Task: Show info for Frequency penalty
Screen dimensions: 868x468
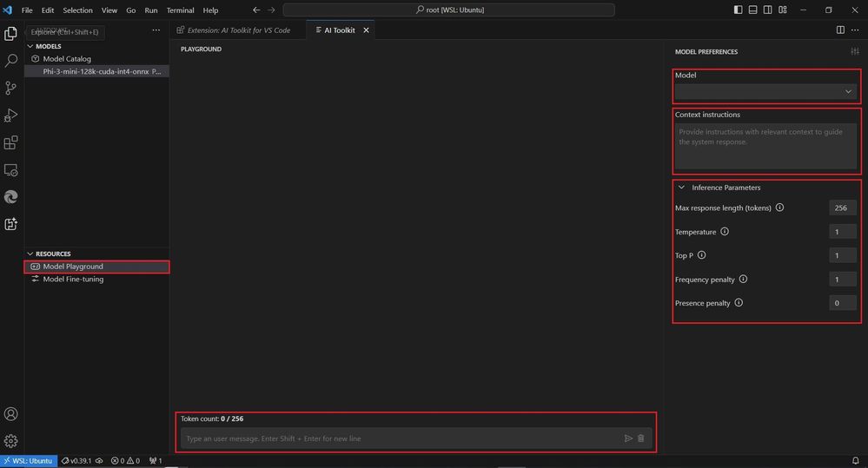Action: click(x=743, y=279)
